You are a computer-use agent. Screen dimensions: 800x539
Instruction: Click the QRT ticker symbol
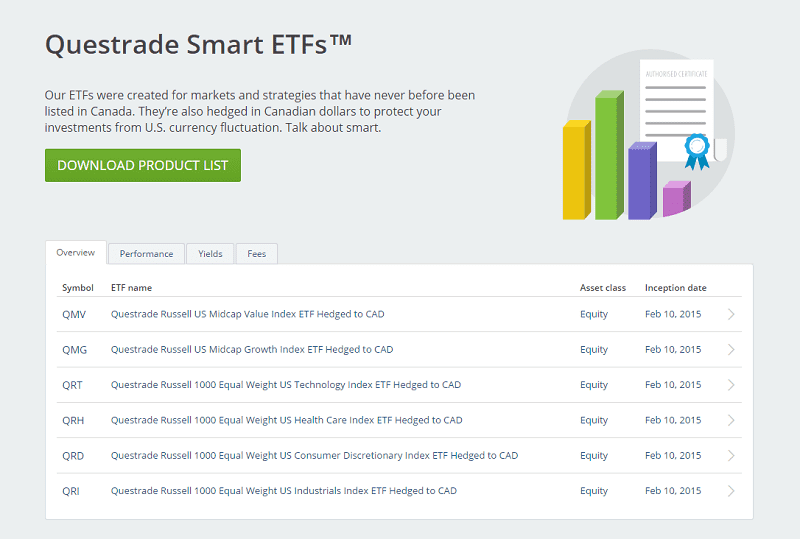(x=73, y=385)
